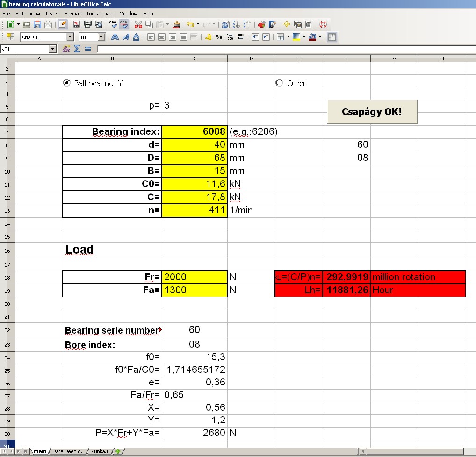Open the font name dropdown
The height and width of the screenshot is (457, 476).
[x=70, y=37]
